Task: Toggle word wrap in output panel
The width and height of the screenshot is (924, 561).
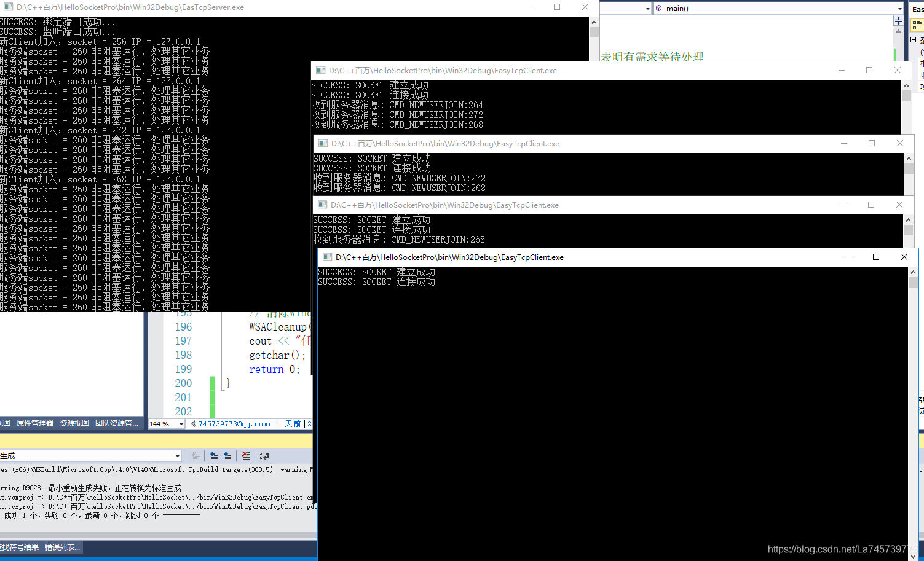Action: [x=264, y=456]
